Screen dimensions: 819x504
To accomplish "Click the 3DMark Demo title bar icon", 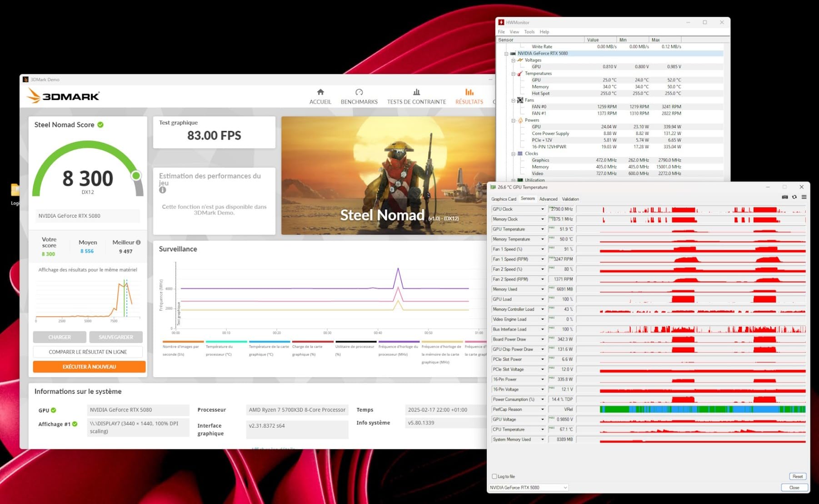I will [26, 80].
